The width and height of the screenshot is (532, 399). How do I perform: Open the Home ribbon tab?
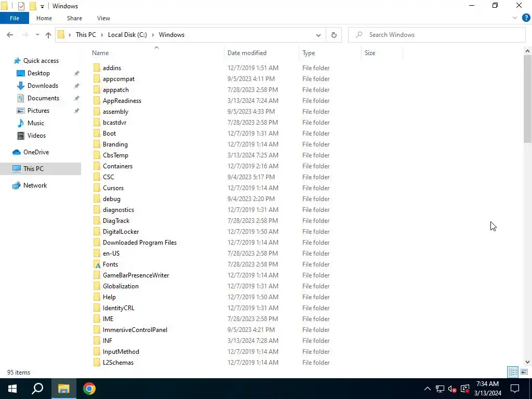[x=44, y=18]
